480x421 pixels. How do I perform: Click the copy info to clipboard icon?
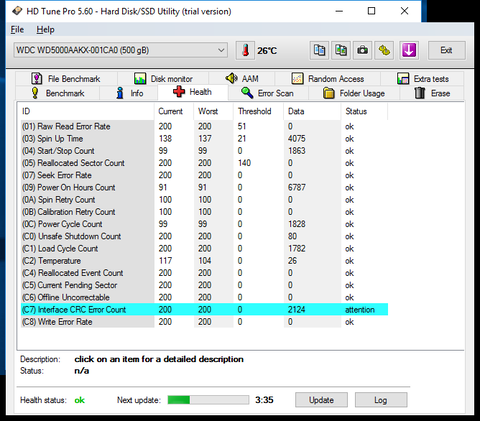[319, 51]
